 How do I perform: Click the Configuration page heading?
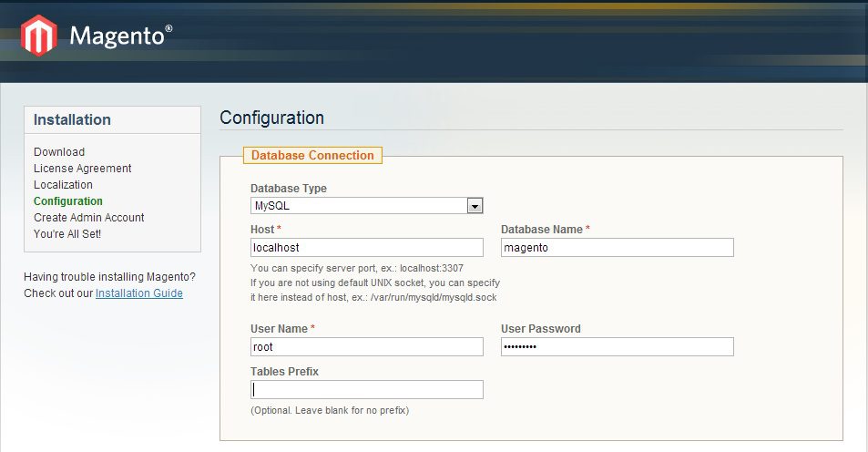tap(271, 118)
